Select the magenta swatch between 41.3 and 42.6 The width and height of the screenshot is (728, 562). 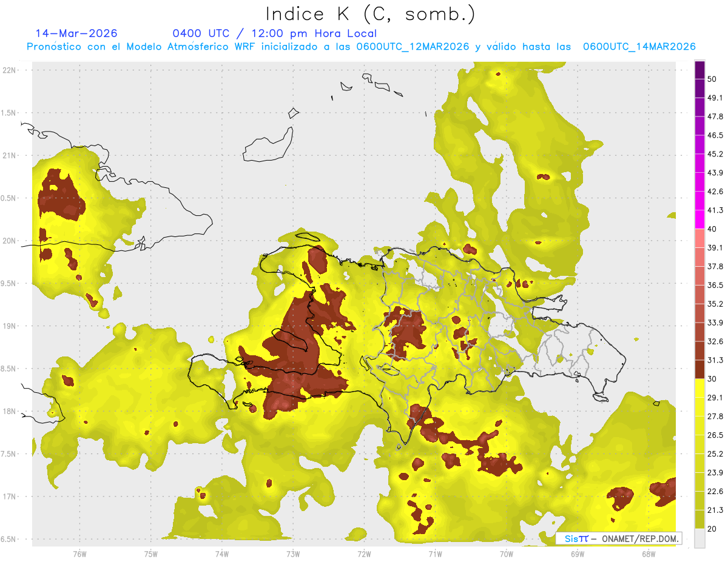699,201
